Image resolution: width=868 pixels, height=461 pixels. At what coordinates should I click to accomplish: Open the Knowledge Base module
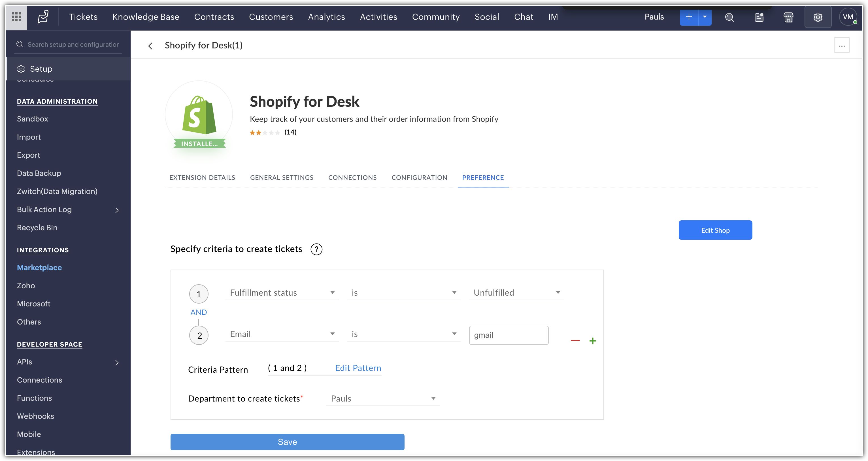[x=146, y=17]
